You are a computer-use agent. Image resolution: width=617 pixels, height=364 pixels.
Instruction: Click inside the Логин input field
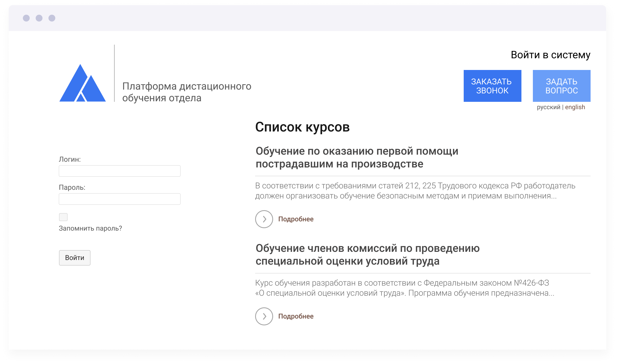120,171
